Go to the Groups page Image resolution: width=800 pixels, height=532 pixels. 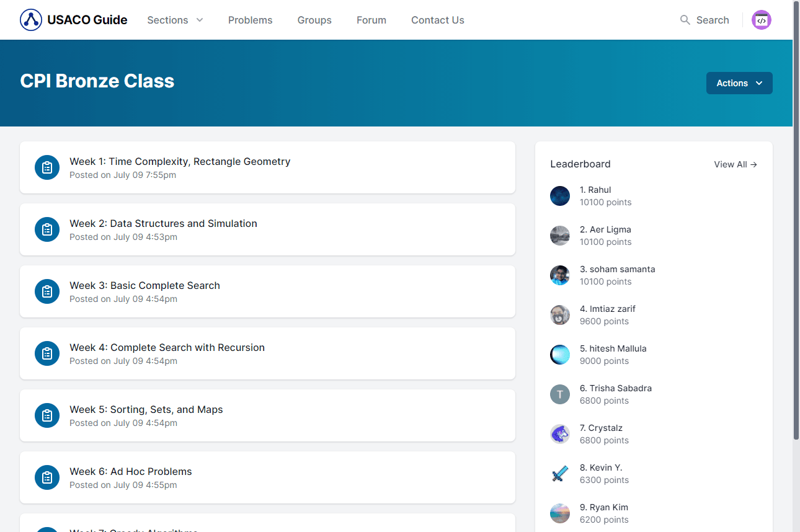(314, 20)
